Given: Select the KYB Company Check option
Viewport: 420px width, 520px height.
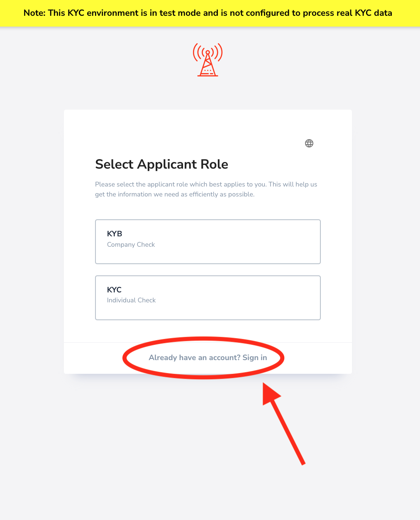Looking at the screenshot, I should 208,242.
